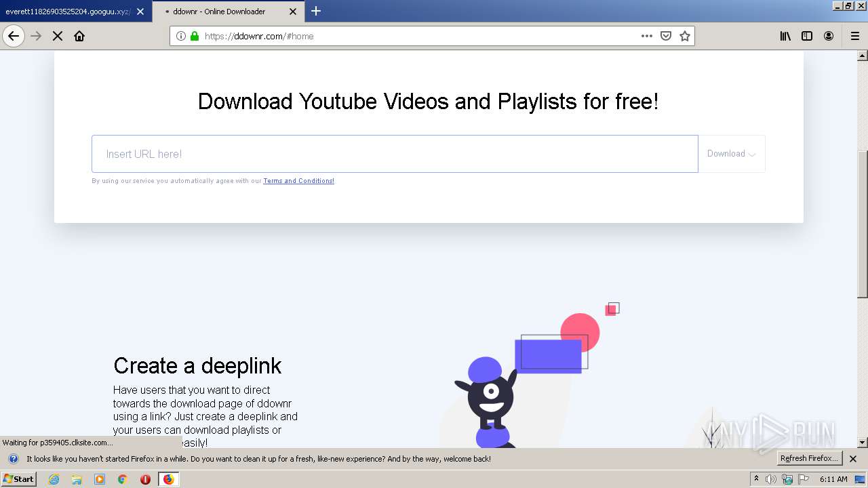
Task: Click the notification bar question mark icon
Action: point(14,459)
